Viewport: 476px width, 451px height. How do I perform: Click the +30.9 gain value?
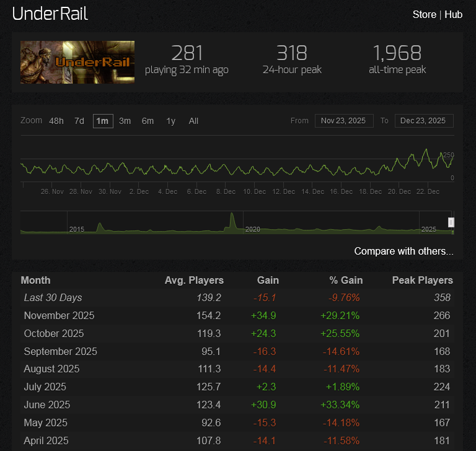pos(263,405)
